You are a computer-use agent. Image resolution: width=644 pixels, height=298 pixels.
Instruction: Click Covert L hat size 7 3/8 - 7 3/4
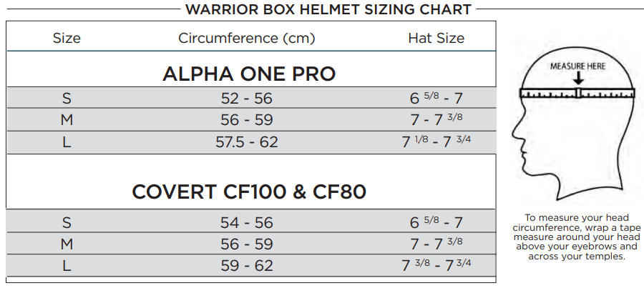coord(436,265)
